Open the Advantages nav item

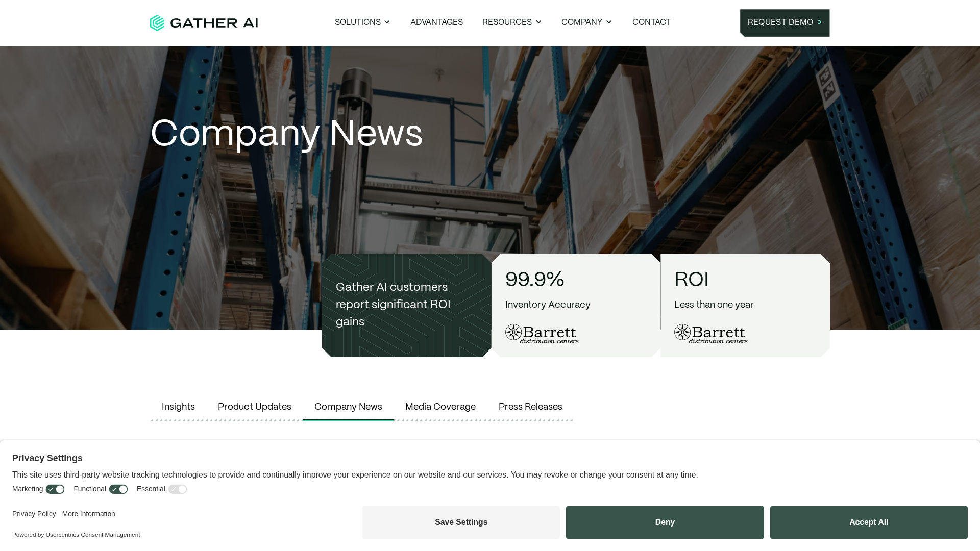(436, 22)
